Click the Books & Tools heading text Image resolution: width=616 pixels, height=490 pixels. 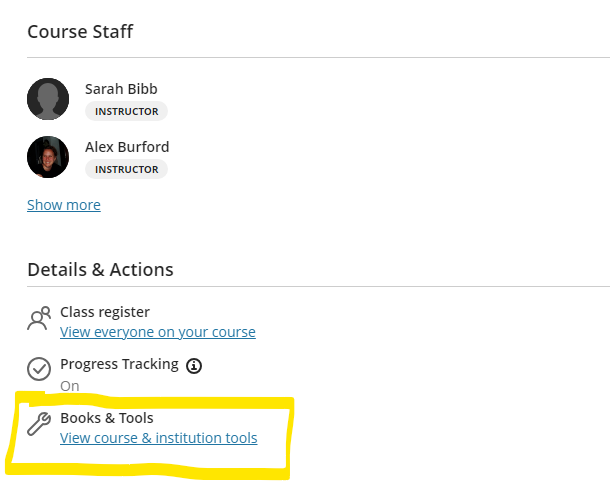point(106,418)
